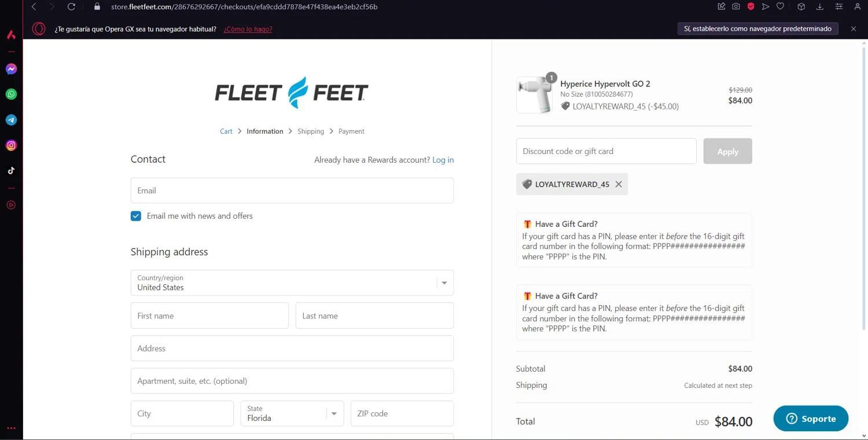
Task: Focus the Discount code or gift card field
Action: [606, 151]
